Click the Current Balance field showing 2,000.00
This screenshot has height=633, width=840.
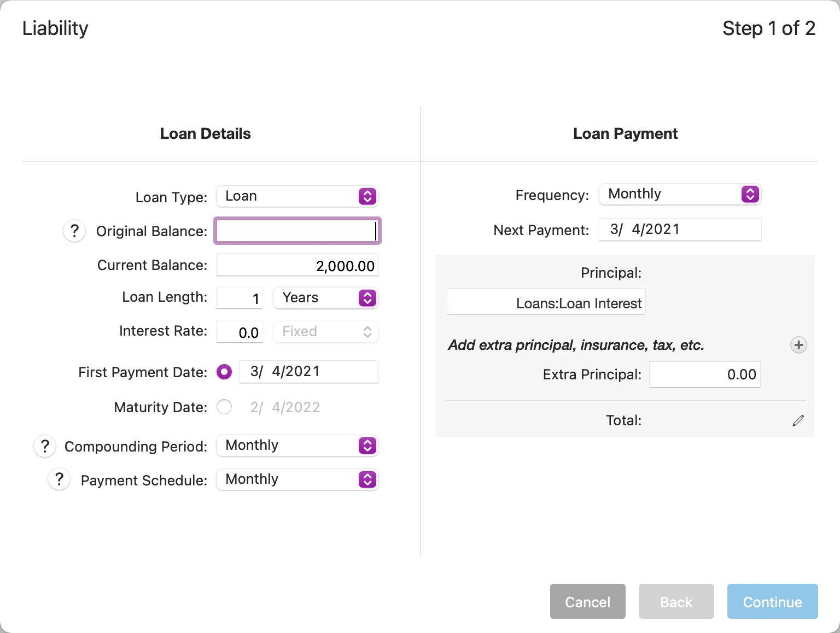pos(297,266)
